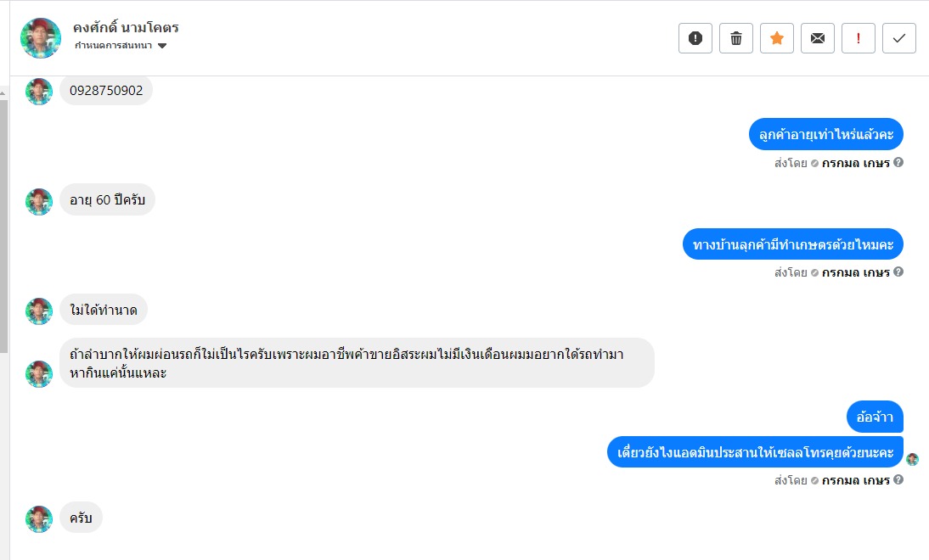Click sender กรกมล เกษร under the farming question
The height and width of the screenshot is (560, 929).
pyautogui.click(x=855, y=273)
